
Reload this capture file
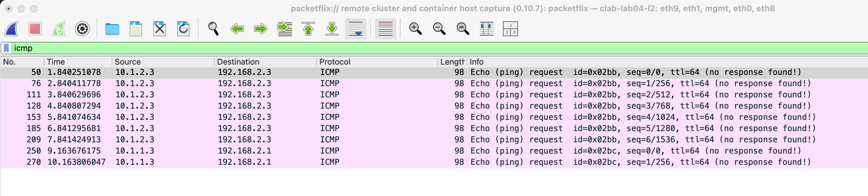point(183,29)
